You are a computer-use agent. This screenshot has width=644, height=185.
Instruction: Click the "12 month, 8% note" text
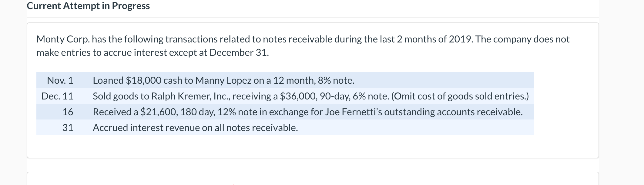(314, 80)
